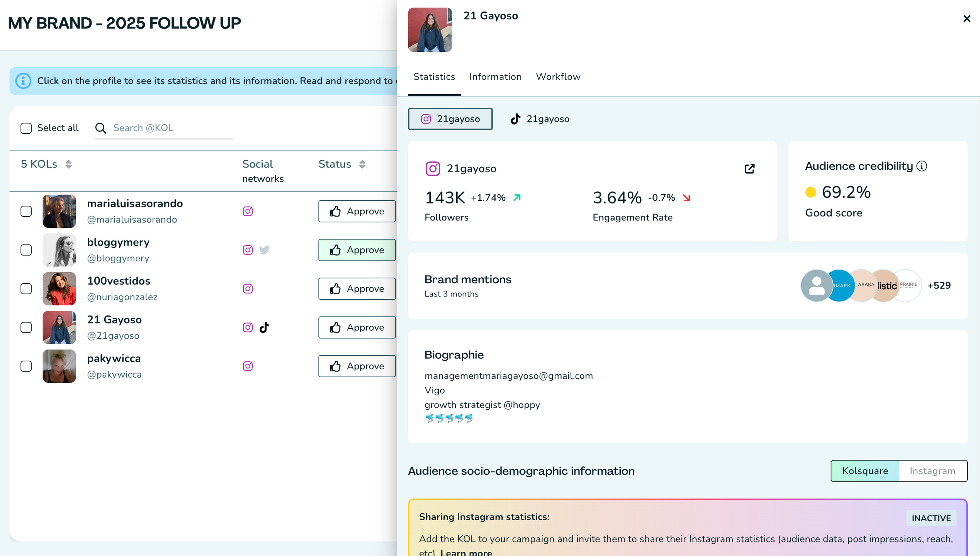Switch to the Information tab

click(x=495, y=76)
